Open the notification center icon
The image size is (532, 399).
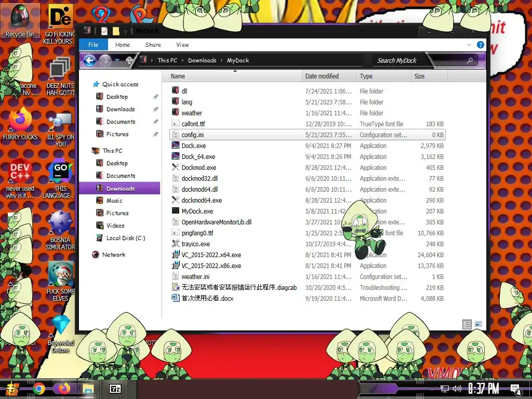coord(516,390)
